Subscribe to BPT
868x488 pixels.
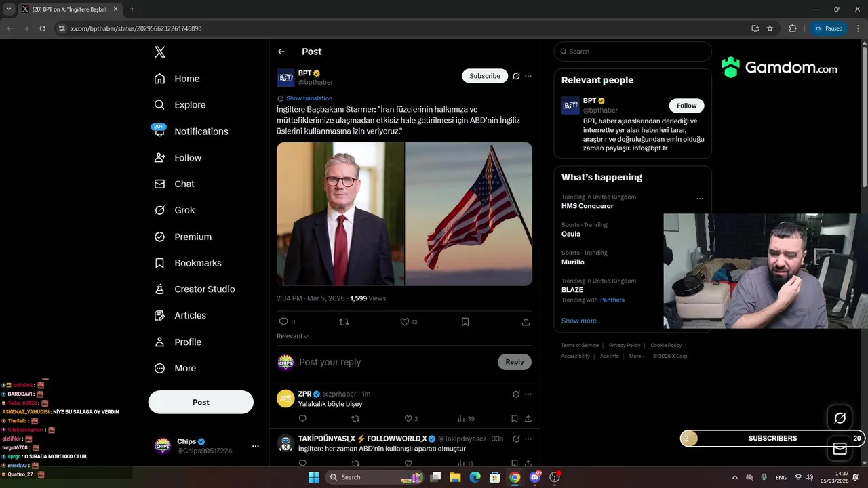tap(485, 76)
